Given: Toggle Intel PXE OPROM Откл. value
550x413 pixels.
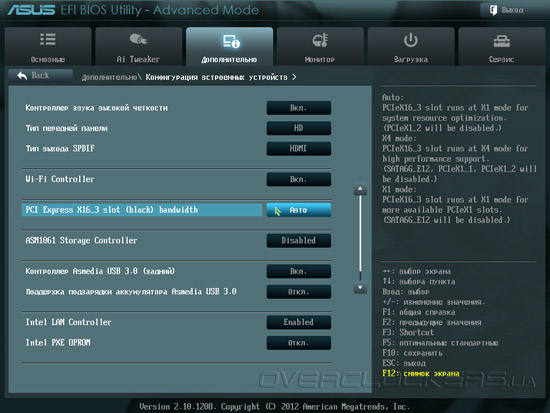Looking at the screenshot, I should (x=299, y=343).
